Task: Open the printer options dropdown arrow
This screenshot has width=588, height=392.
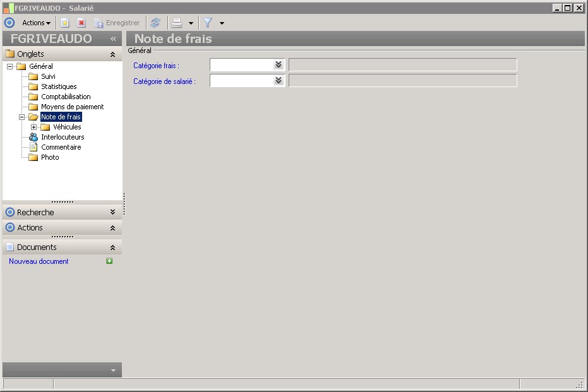Action: click(x=191, y=23)
